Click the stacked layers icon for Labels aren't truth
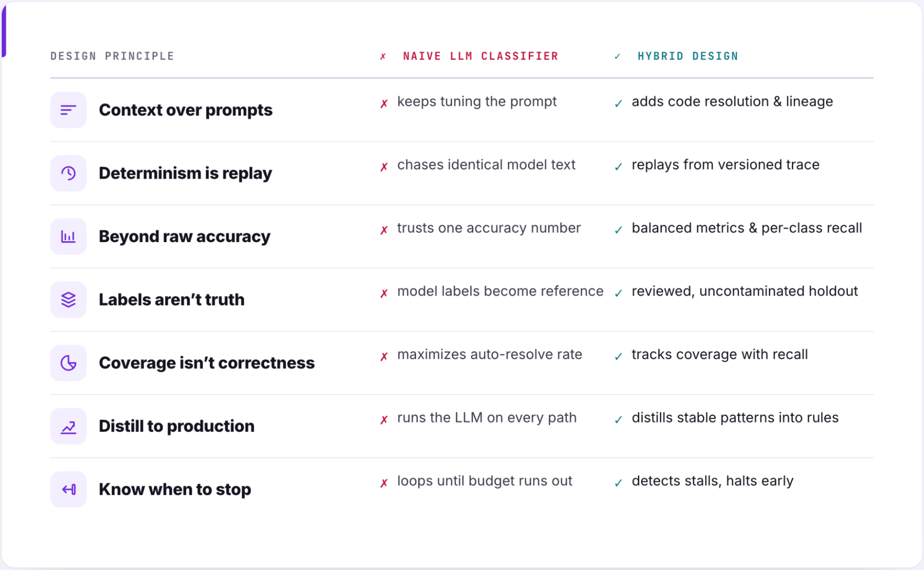The width and height of the screenshot is (924, 570). click(x=68, y=300)
